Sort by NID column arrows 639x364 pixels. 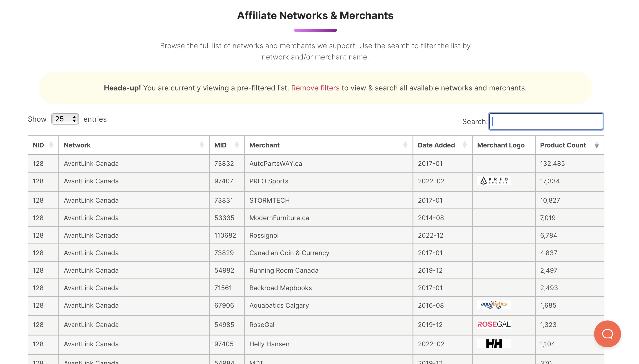click(51, 145)
